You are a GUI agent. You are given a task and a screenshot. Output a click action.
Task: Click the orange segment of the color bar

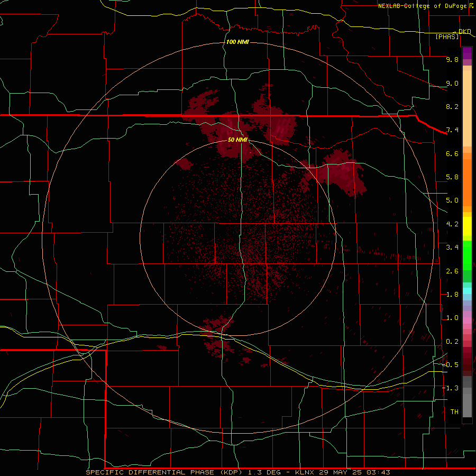[x=467, y=183]
